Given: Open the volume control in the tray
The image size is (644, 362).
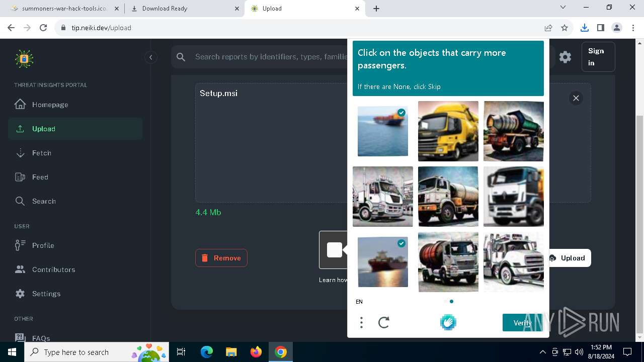Looking at the screenshot, I should pyautogui.click(x=579, y=352).
